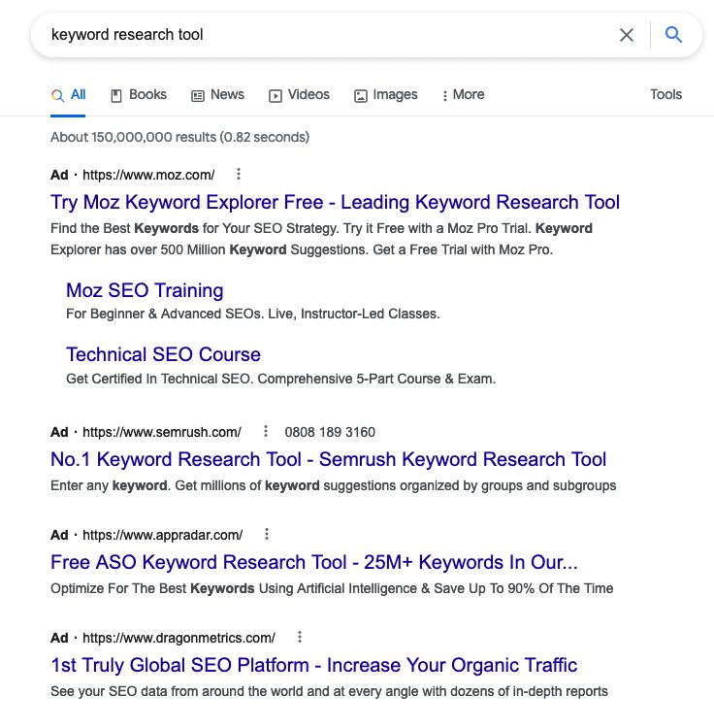Show Videos search results
Viewport: 714px width, 728px height.
299,95
